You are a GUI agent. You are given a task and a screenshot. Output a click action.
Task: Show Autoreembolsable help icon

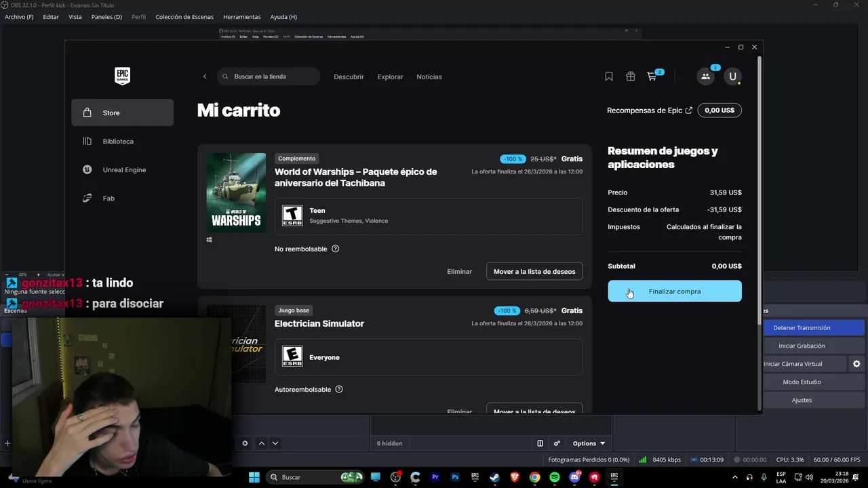(339, 389)
